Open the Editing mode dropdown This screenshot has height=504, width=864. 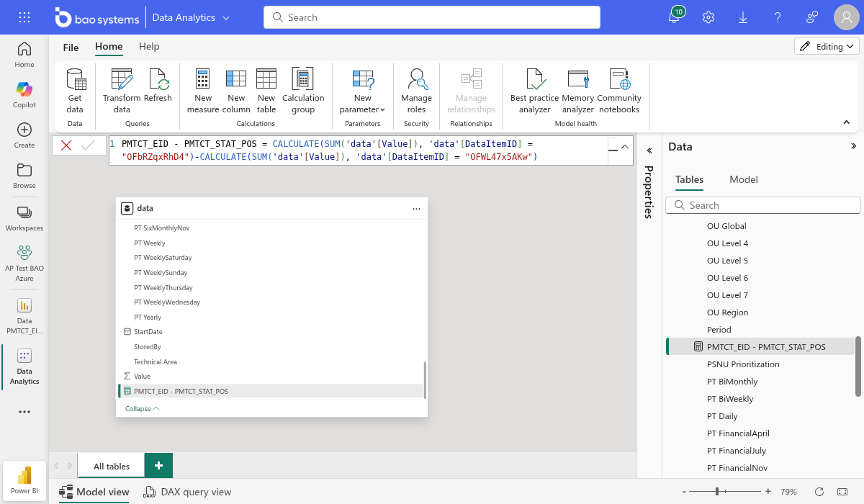827,46
